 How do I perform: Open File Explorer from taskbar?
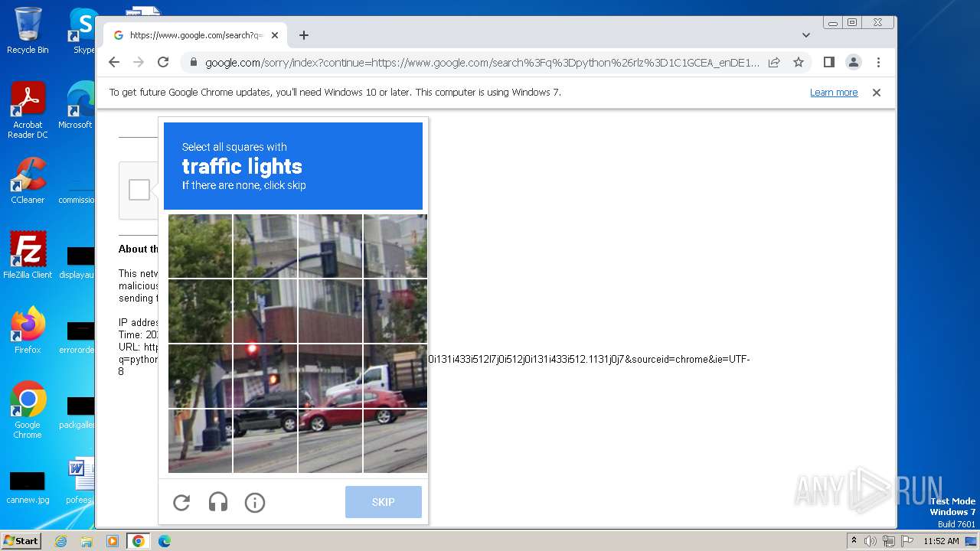click(87, 541)
